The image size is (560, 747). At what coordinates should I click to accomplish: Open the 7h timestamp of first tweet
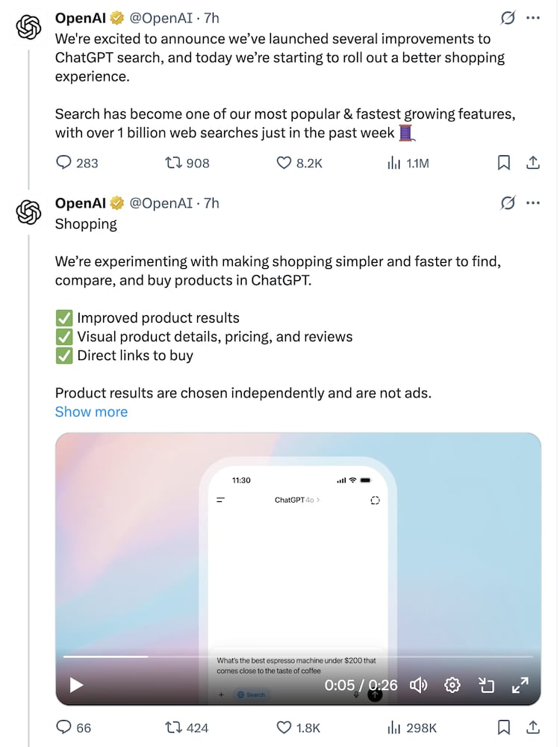point(211,18)
